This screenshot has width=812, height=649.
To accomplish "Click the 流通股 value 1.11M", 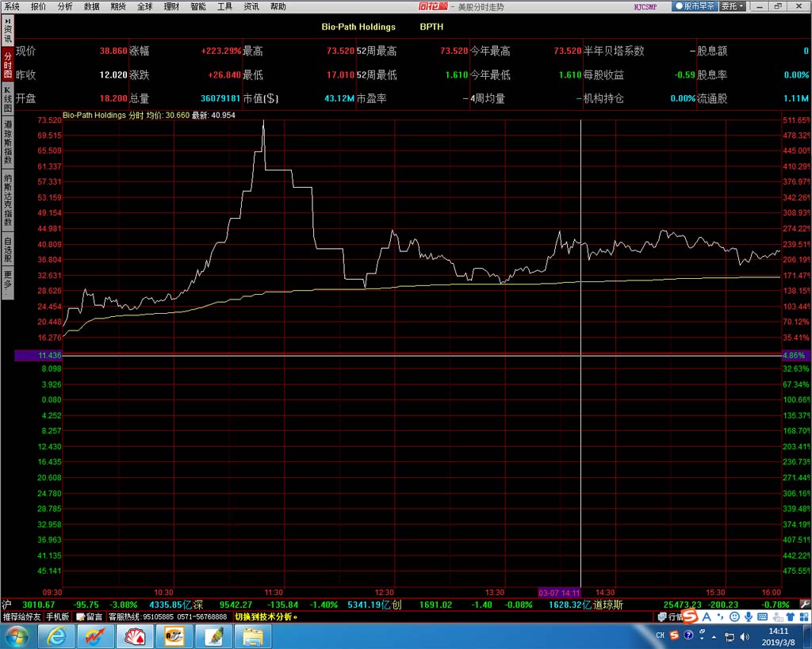I will click(x=796, y=98).
